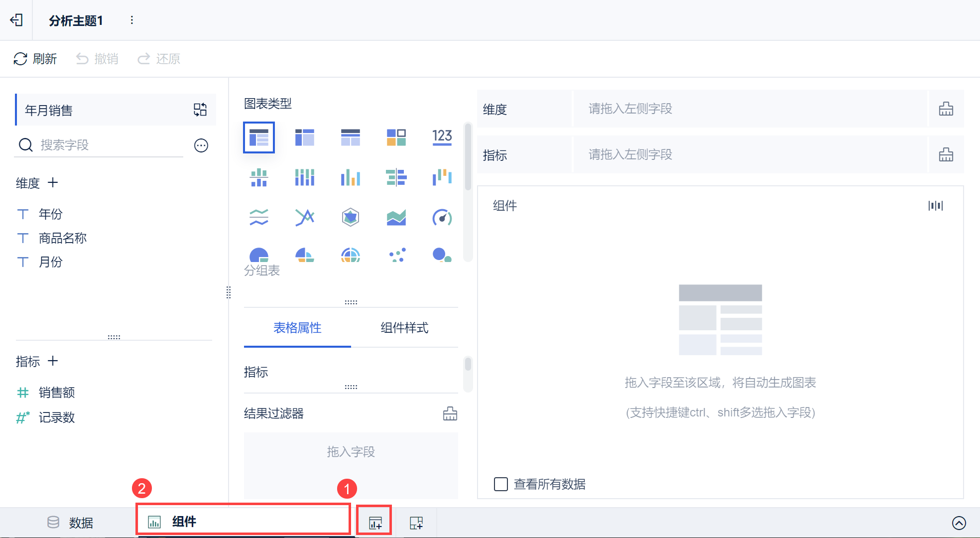
Task: Expand the bottom panel with the up-arrow circle
Action: (959, 523)
